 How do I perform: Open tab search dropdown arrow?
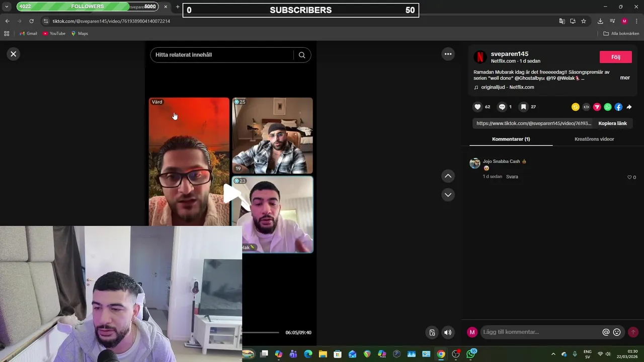7,7
